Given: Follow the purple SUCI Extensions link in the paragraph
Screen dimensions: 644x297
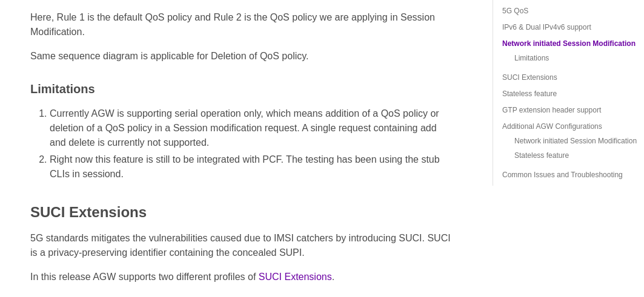Looking at the screenshot, I should [x=295, y=277].
